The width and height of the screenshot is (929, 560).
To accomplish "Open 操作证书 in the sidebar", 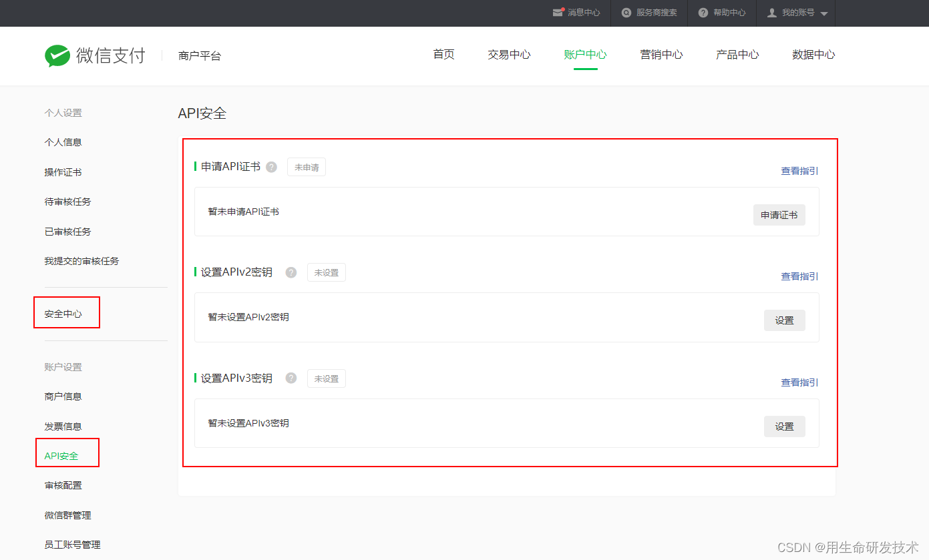I will pos(63,172).
